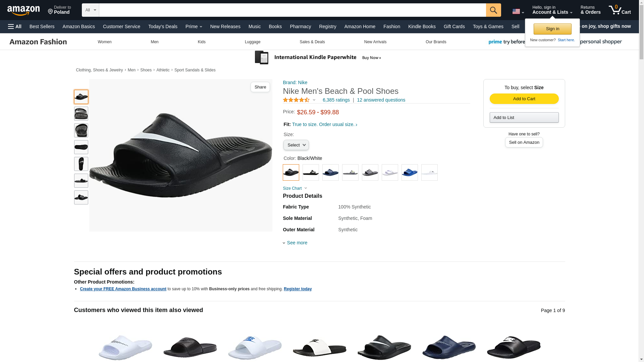Open the All hamburger menu
Screen dimensions: 644x362
15,26
